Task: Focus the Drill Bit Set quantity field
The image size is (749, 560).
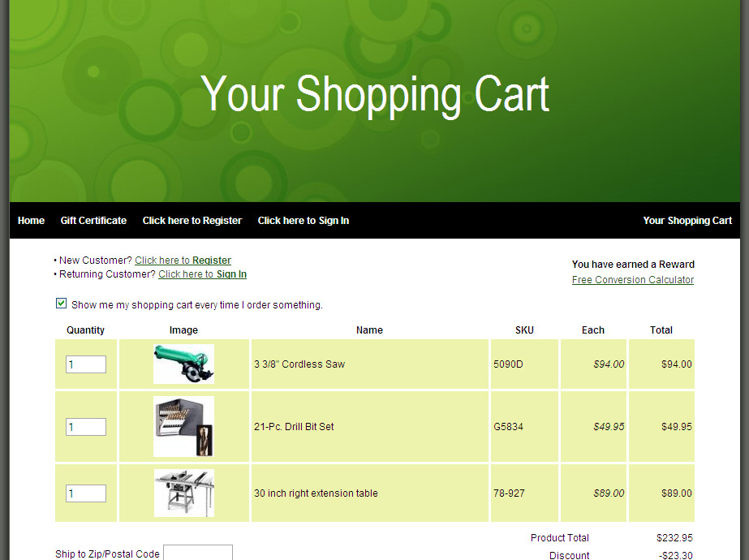Action: pyautogui.click(x=86, y=427)
